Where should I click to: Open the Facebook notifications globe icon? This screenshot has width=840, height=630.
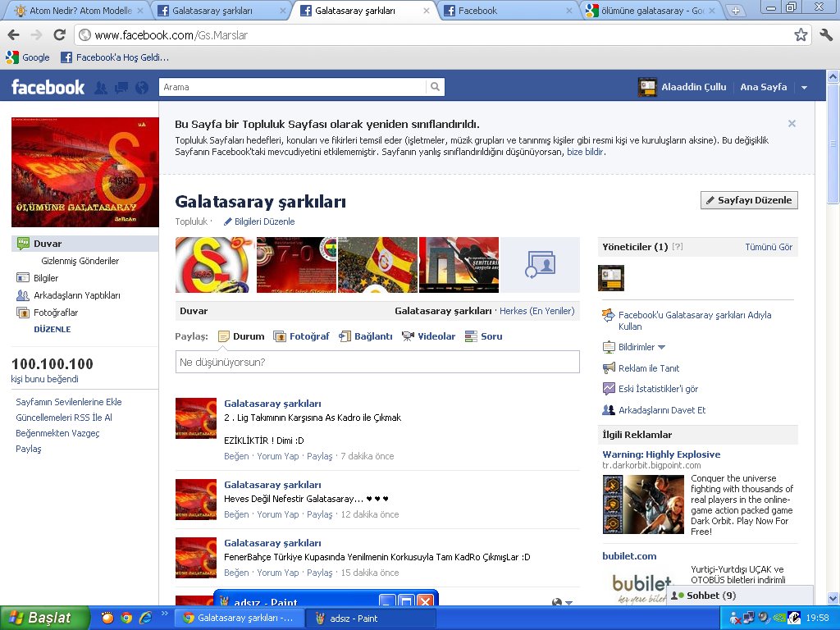(142, 87)
